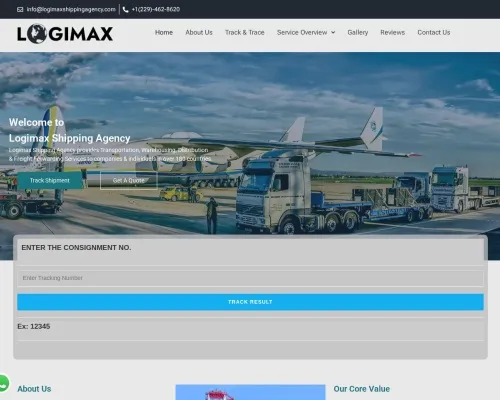Focus the Enter Tracking Number field
This screenshot has width=500, height=400.
coord(250,278)
